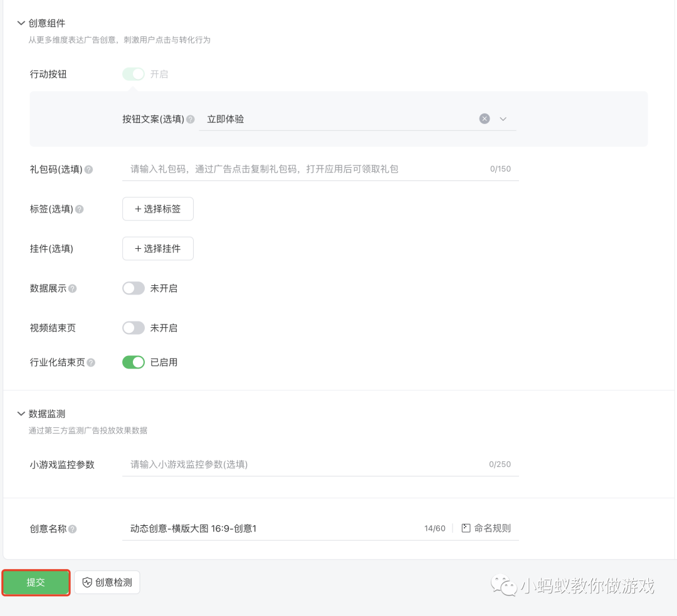Show help for 行业化结束页

[x=91, y=363]
